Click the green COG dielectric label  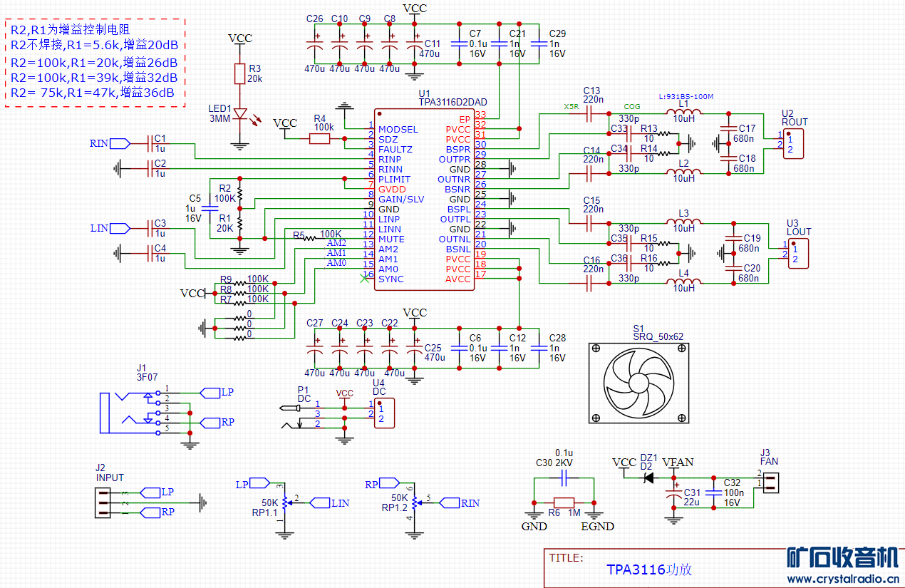pyautogui.click(x=632, y=106)
